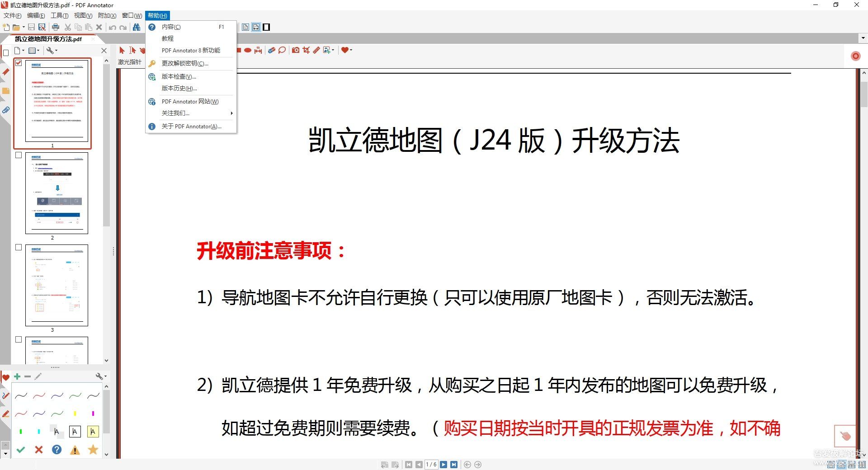Select the snapshot camera tool
Viewport: 868px width, 470px height.
tap(296, 50)
